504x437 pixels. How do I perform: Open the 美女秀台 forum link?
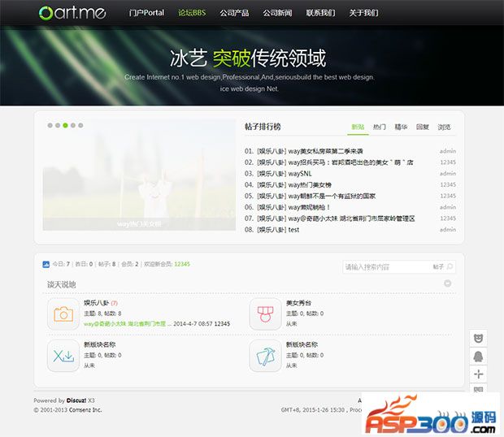298,303
